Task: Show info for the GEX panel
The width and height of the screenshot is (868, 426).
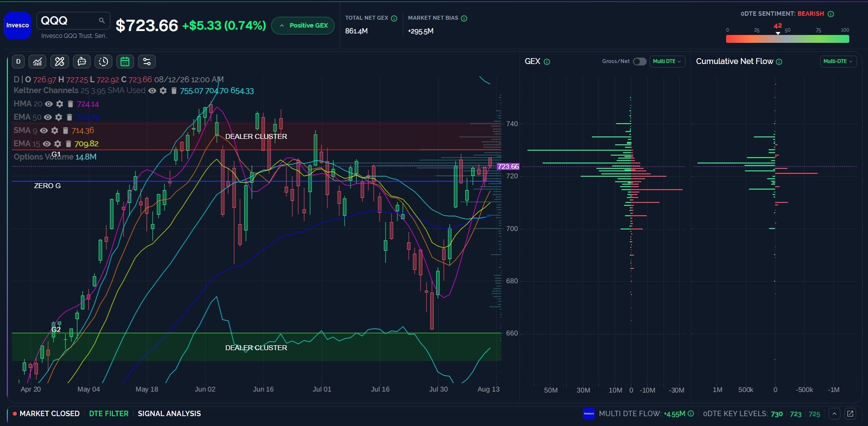Action: pyautogui.click(x=547, y=62)
